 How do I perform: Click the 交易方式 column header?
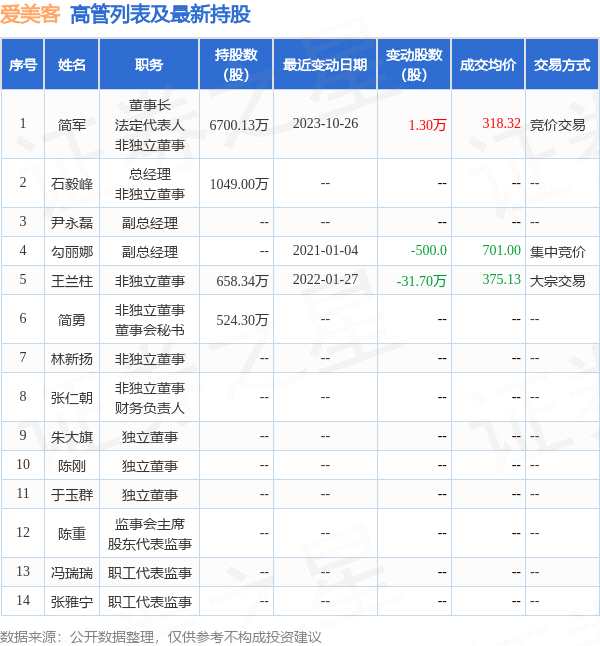click(x=562, y=65)
